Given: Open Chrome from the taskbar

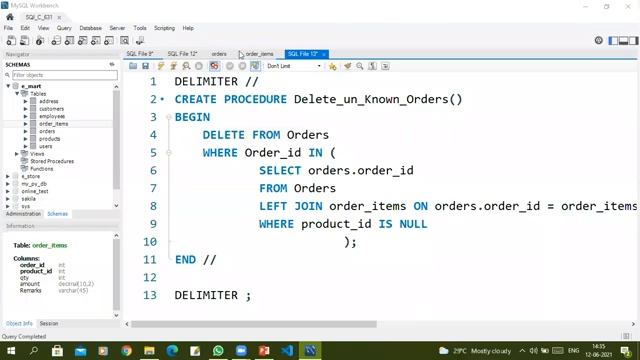Looking at the screenshot, I should (127, 351).
